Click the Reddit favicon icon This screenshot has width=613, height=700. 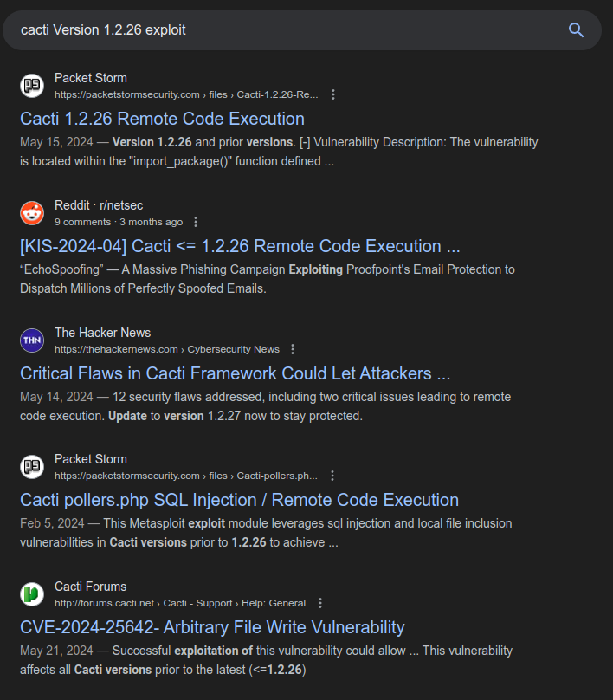point(32,212)
